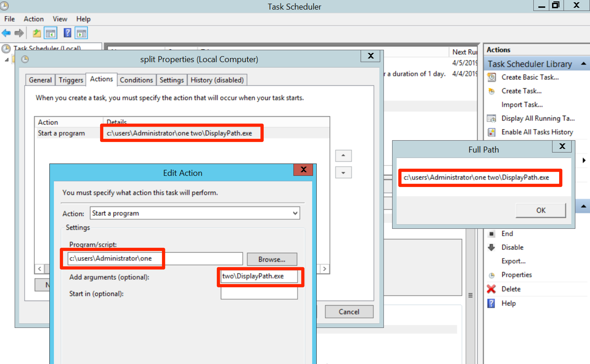This screenshot has height=364, width=590.
Task: Click the Browse button in Edit Action
Action: tap(272, 259)
